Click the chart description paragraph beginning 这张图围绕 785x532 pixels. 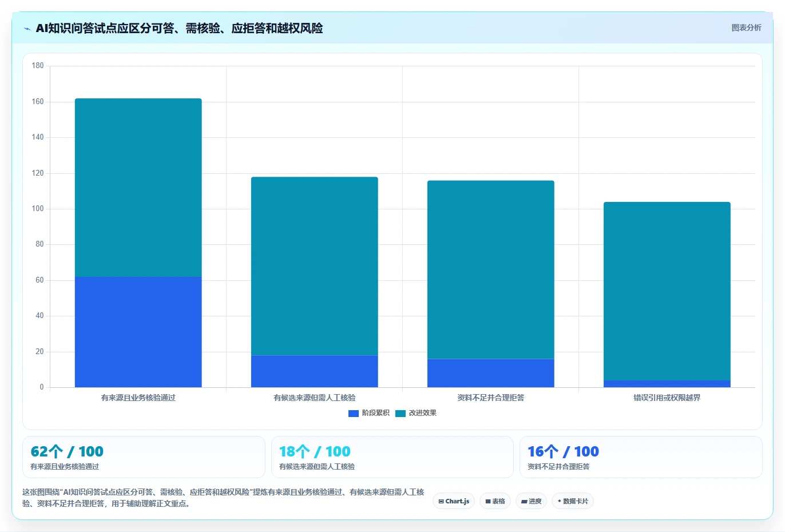pos(223,498)
